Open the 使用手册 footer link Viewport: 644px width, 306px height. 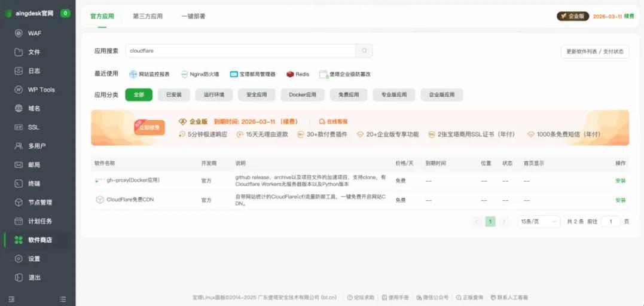pyautogui.click(x=395, y=298)
